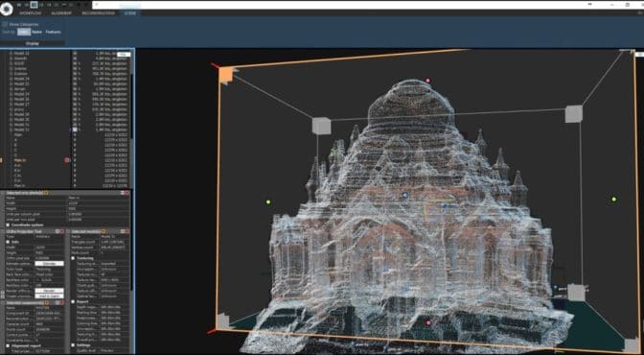The image size is (644, 355).
Task: Select the green point right of the model
Action: pyautogui.click(x=614, y=200)
